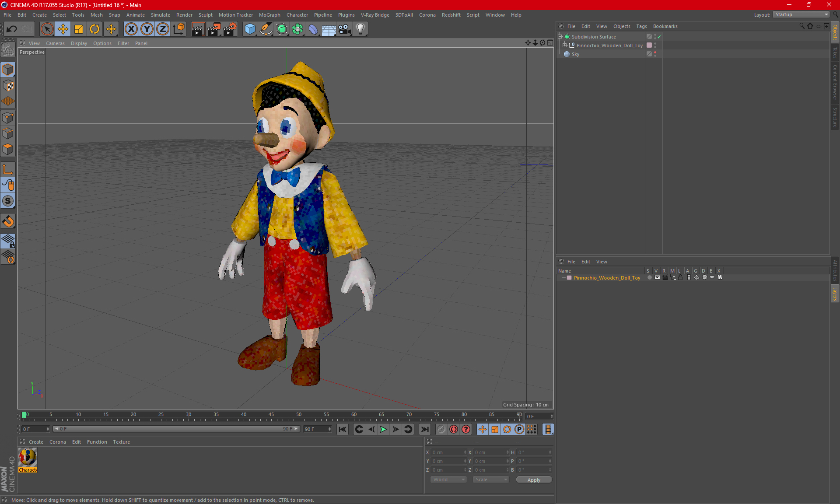The image size is (840, 504).
Task: Add a Light object
Action: [360, 29]
